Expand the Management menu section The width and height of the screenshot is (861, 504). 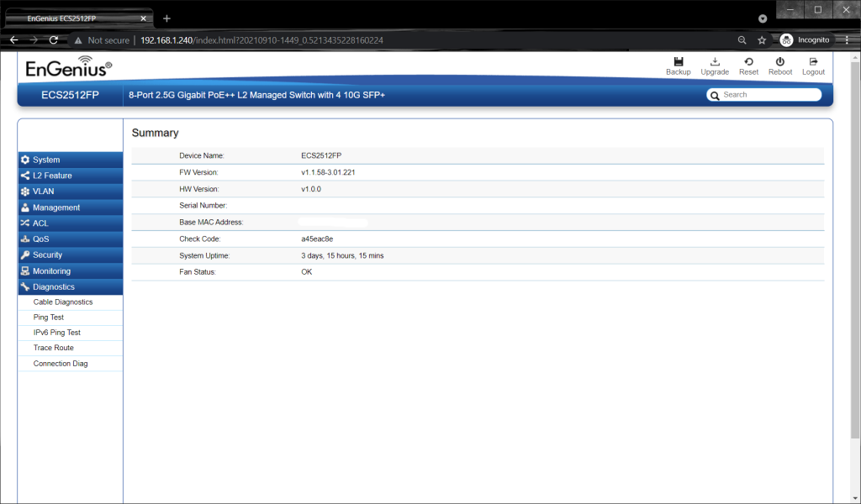pos(71,207)
